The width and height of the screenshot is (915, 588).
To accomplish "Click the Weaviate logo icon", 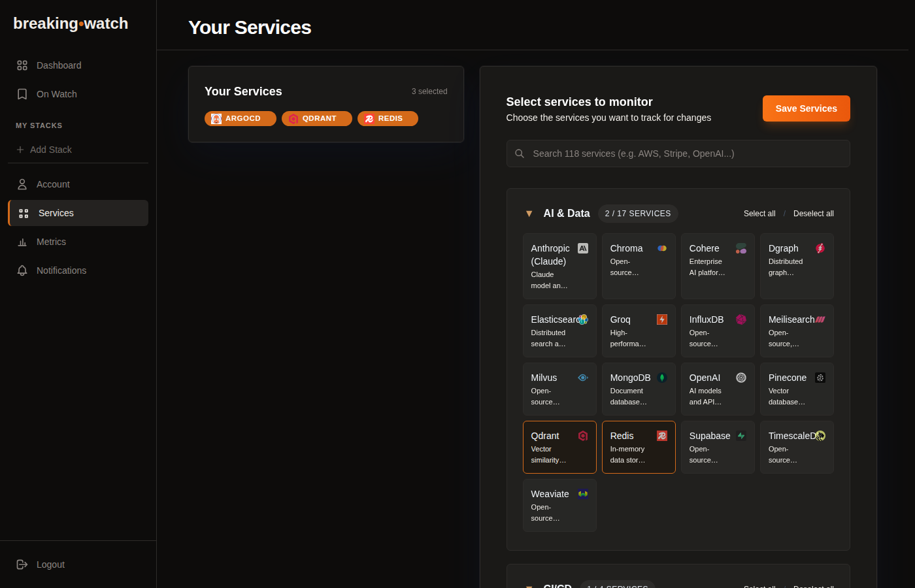I will tap(583, 494).
